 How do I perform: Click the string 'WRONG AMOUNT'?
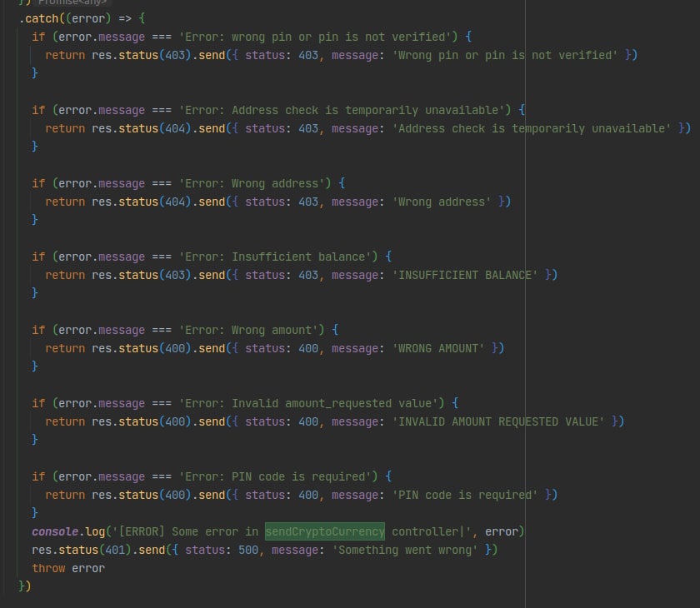click(x=438, y=348)
